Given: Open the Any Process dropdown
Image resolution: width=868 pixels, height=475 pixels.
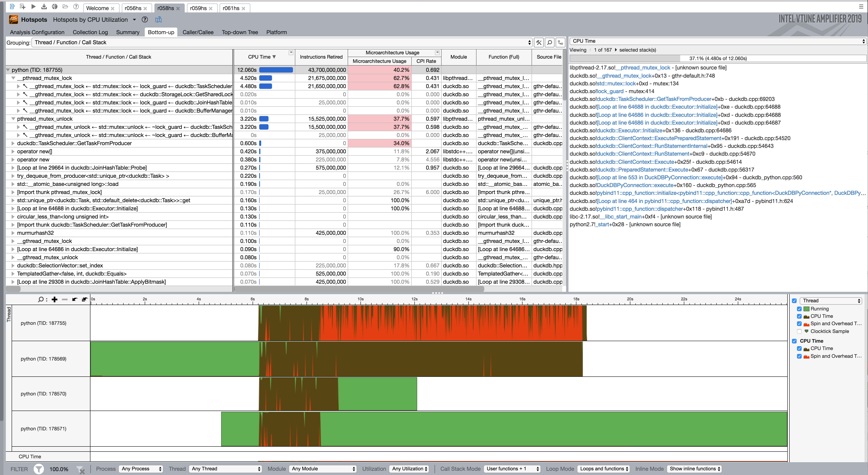Looking at the screenshot, I should (141, 469).
